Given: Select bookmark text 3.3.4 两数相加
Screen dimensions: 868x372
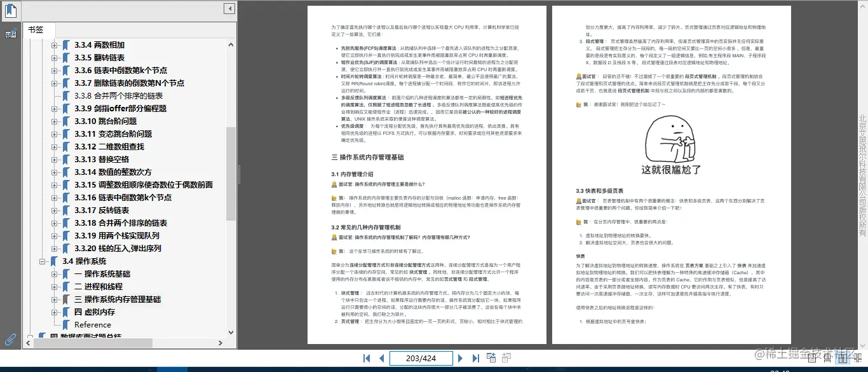Looking at the screenshot, I should click(x=99, y=45).
